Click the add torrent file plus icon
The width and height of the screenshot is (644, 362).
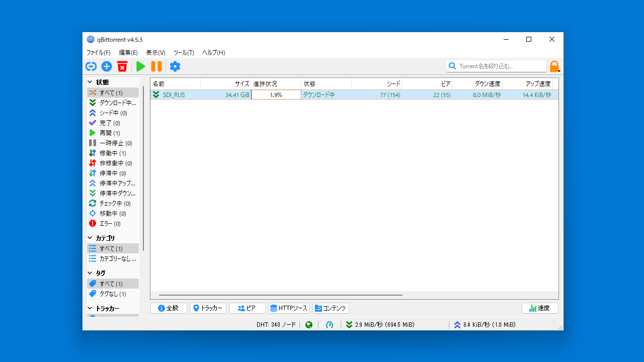pyautogui.click(x=107, y=66)
